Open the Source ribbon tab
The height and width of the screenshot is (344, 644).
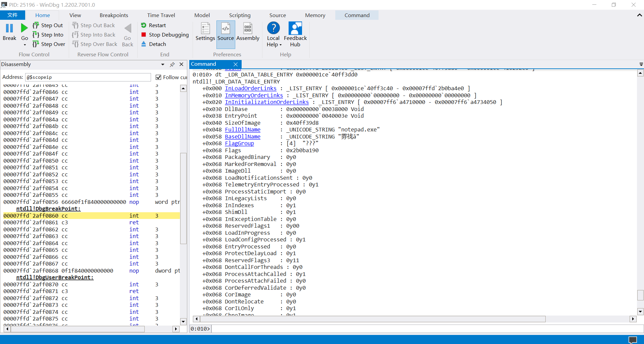pos(278,15)
